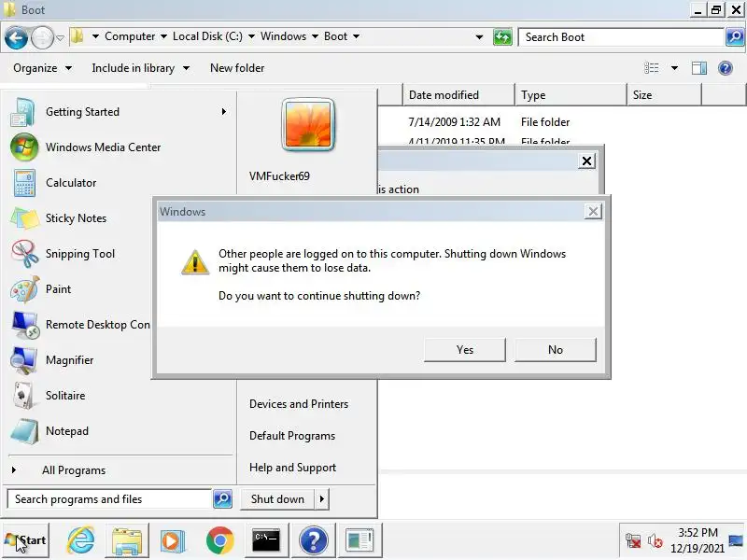Screen dimensions: 747x560
Task: Open Sticky Notes
Action: tap(79, 218)
